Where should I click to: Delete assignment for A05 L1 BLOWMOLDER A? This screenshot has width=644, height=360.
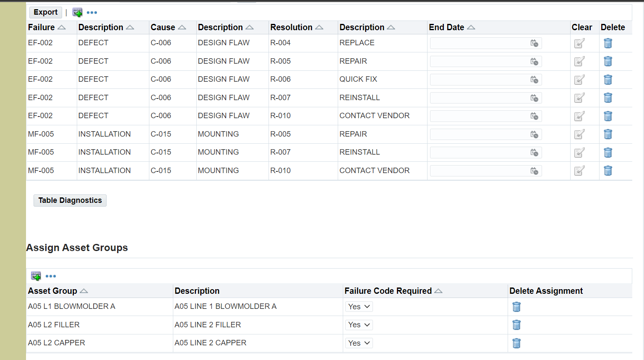pyautogui.click(x=516, y=307)
